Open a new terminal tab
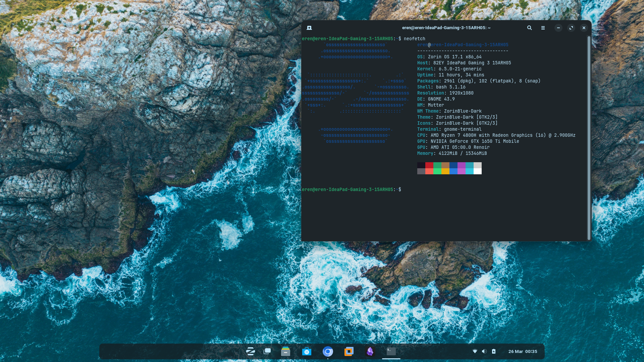This screenshot has width=644, height=362. click(309, 28)
